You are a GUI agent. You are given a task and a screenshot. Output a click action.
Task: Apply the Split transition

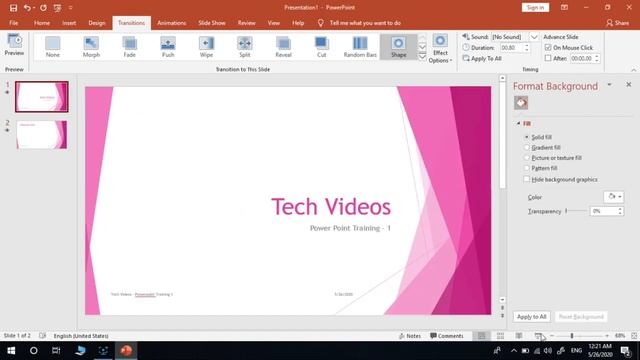pos(244,47)
